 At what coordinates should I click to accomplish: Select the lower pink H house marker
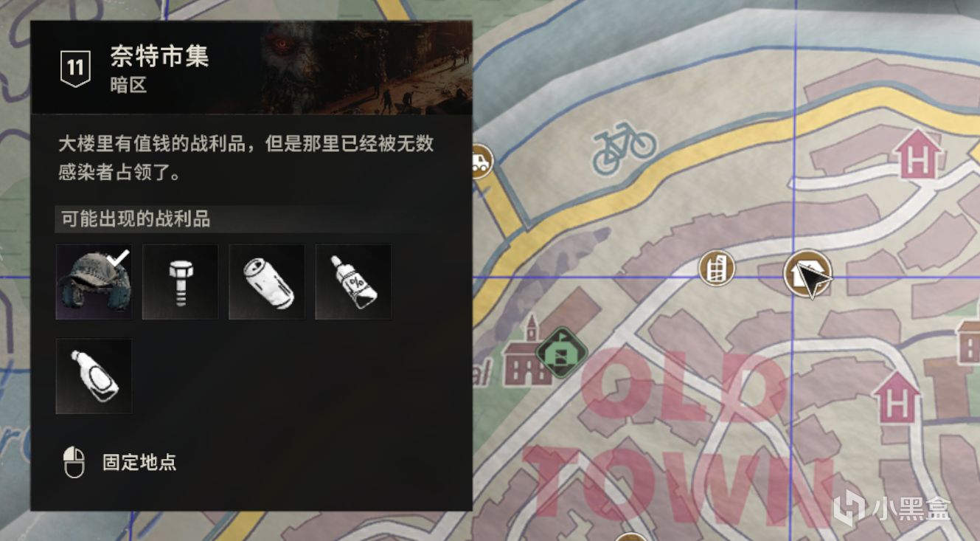click(x=896, y=397)
